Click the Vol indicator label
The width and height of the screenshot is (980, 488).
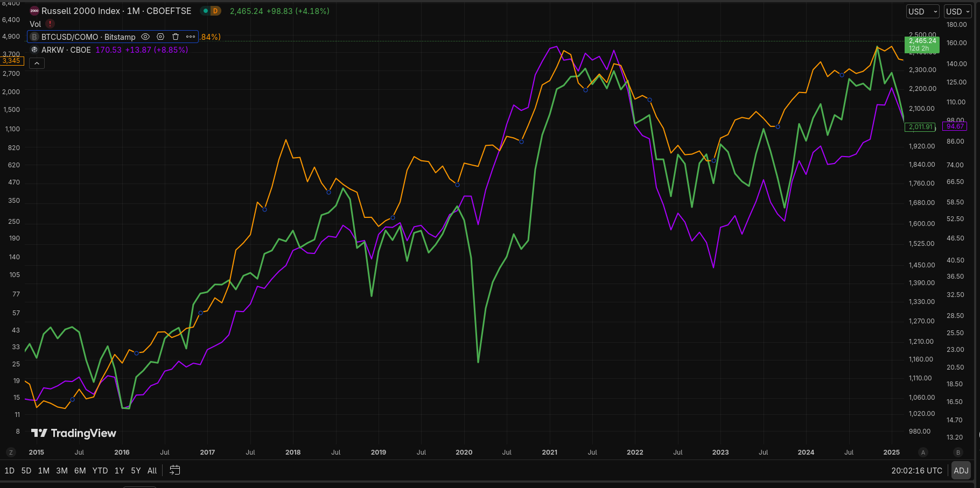tap(36, 24)
